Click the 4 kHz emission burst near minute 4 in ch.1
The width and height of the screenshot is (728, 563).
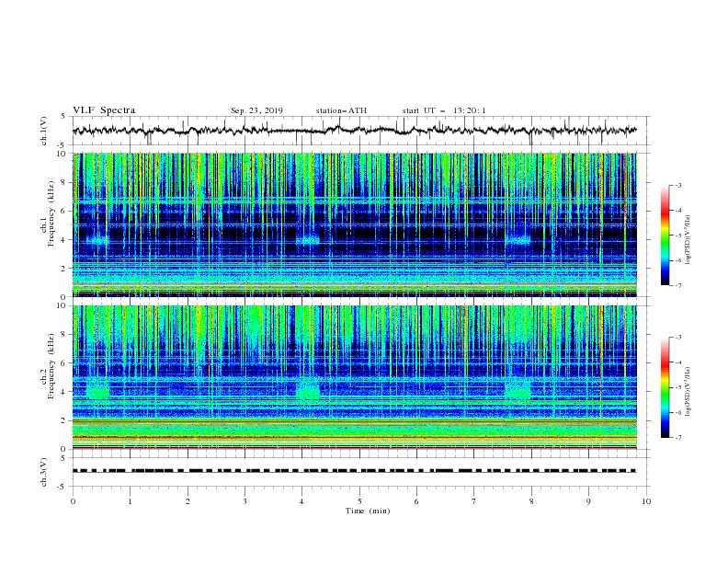coord(308,240)
